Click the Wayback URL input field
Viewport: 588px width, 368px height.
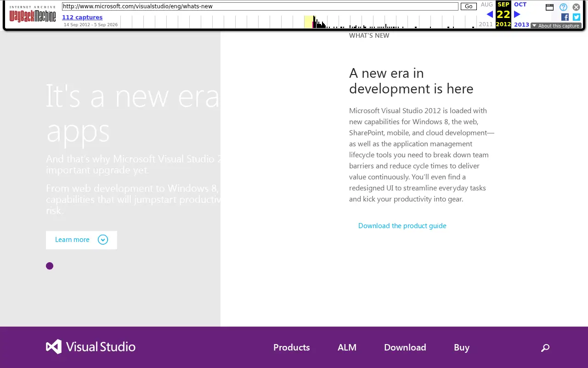coord(260,6)
